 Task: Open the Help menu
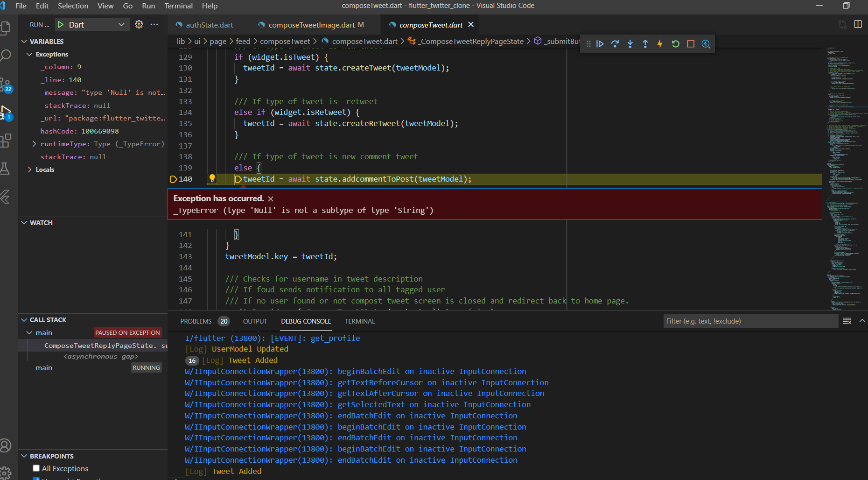point(210,6)
